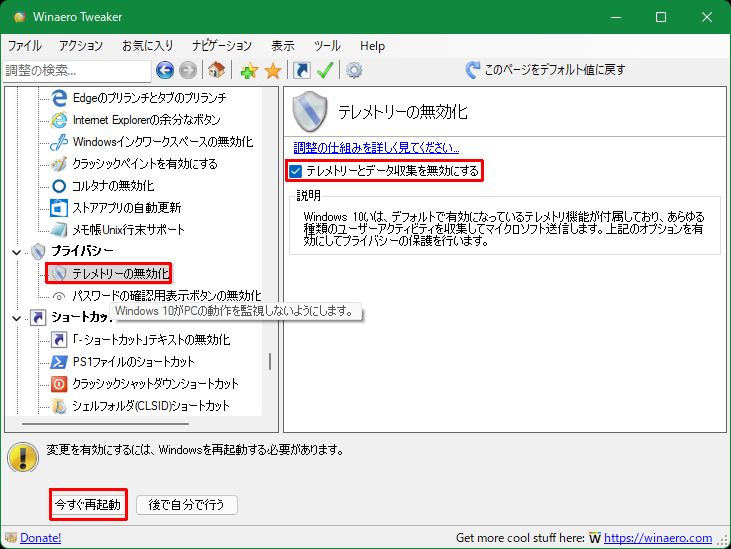This screenshot has width=731, height=549.
Task: Open the ツール menu
Action: click(327, 46)
